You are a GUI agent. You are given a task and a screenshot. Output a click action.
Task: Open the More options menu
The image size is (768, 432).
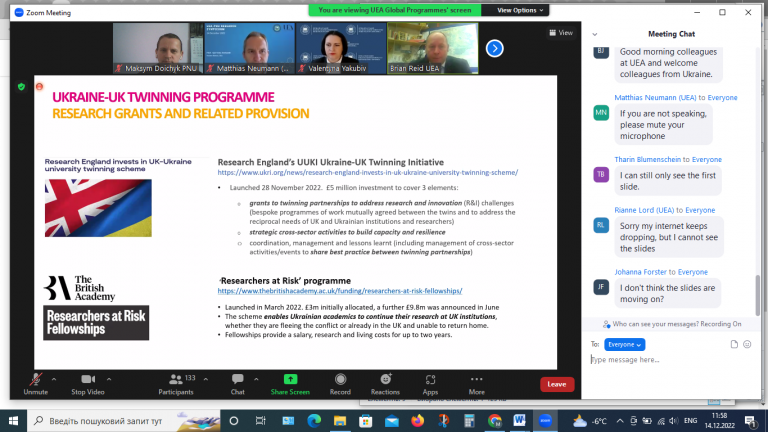[x=477, y=384]
